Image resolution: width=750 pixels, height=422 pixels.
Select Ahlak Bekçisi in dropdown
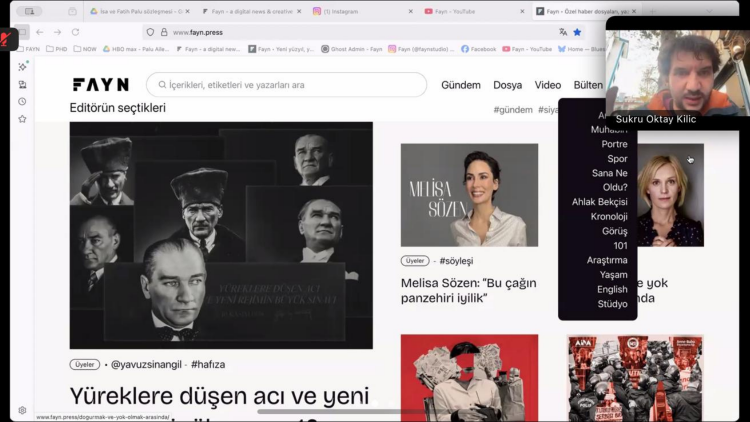599,202
